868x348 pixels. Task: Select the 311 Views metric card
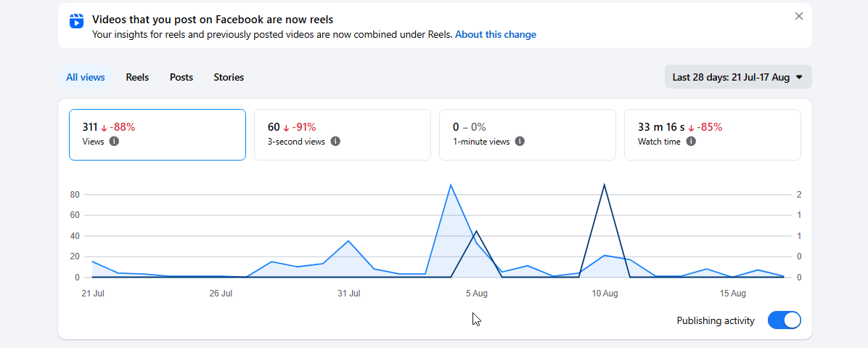point(157,134)
